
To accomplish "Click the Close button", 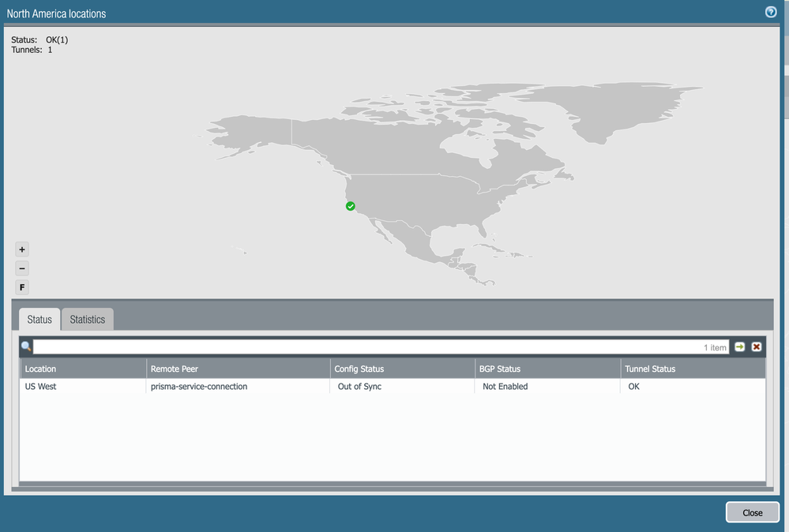I will [752, 512].
